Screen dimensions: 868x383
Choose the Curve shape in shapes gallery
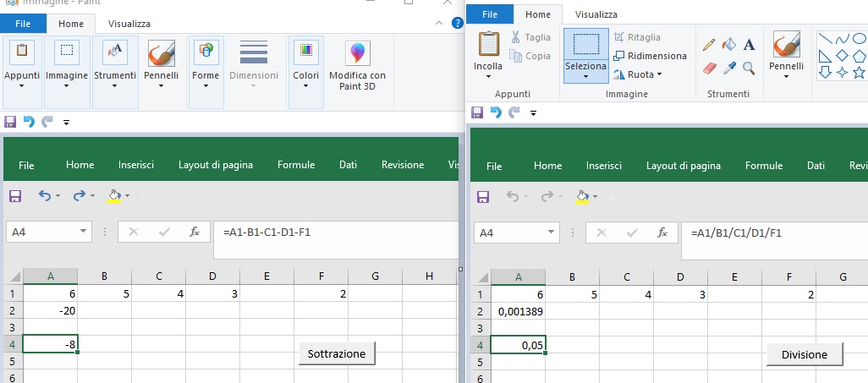[x=842, y=39]
